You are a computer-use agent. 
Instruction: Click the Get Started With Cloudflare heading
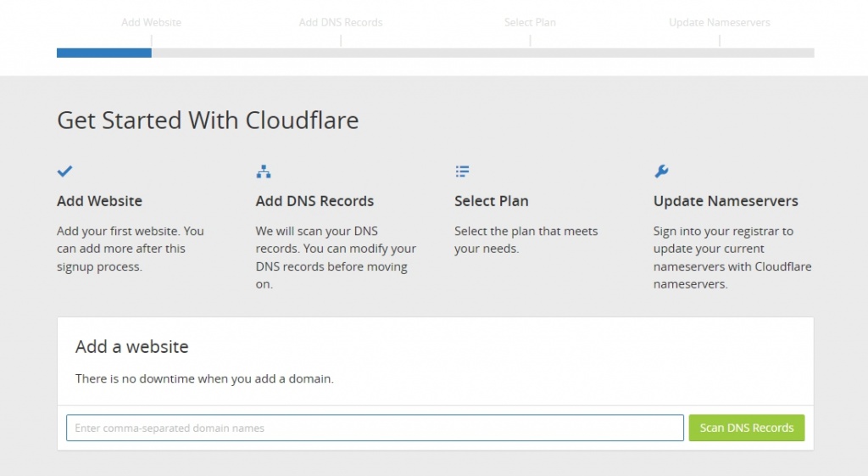tap(208, 120)
